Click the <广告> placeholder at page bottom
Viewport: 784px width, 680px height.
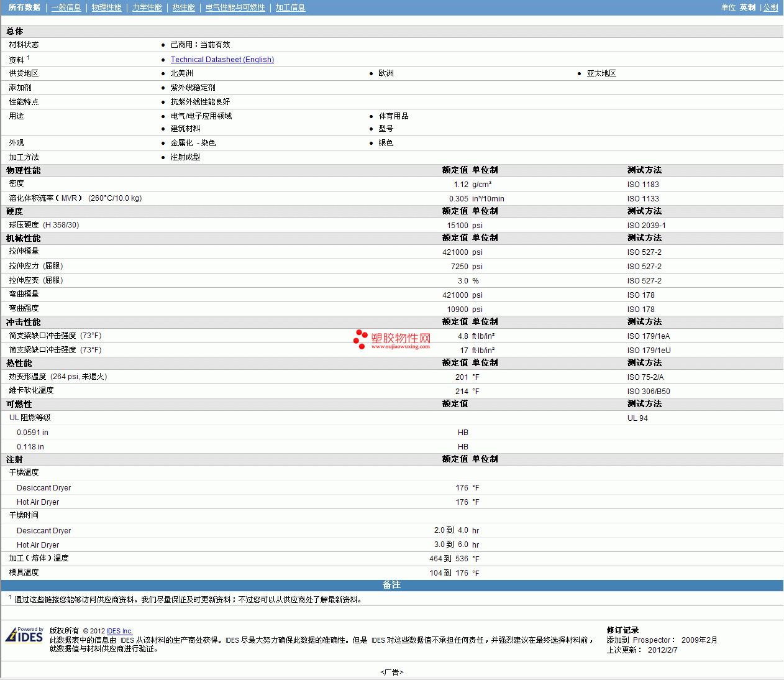point(391,672)
